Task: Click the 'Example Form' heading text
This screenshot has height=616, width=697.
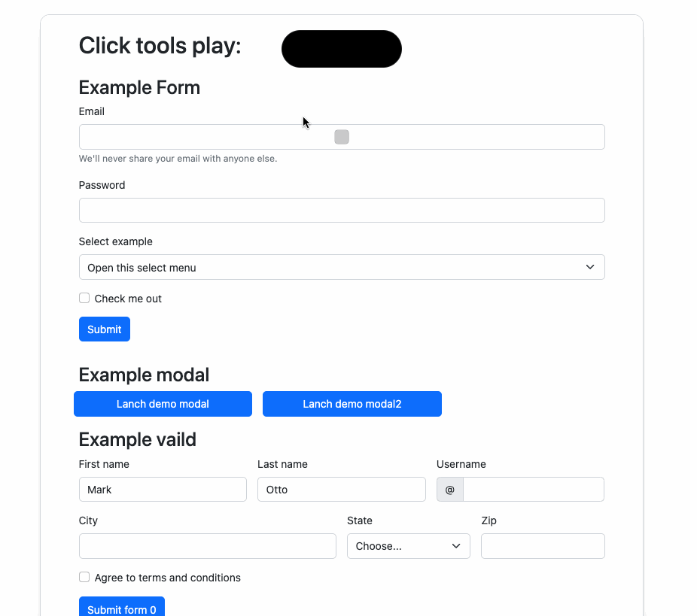Action: (x=138, y=88)
